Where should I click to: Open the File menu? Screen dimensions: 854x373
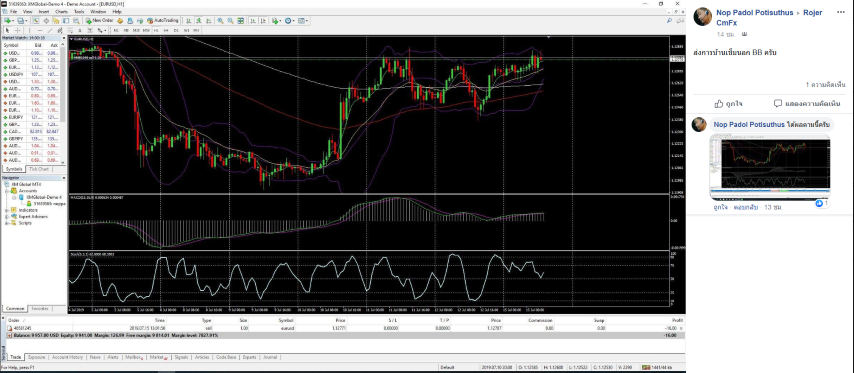click(x=13, y=11)
